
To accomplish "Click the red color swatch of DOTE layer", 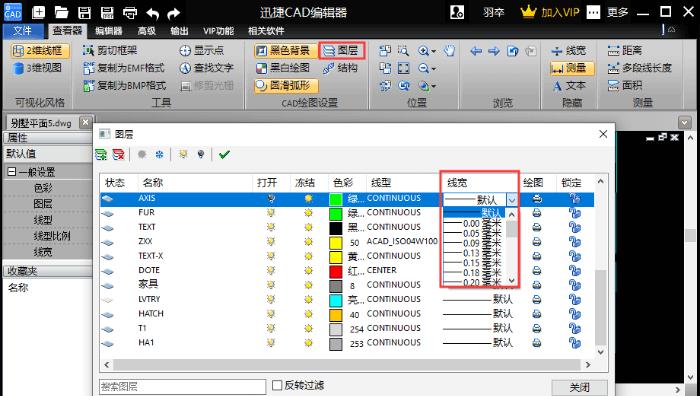I will point(335,271).
